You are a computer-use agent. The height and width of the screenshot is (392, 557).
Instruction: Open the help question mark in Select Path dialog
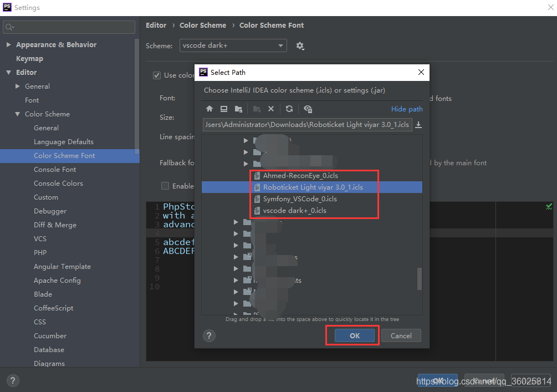coord(209,335)
